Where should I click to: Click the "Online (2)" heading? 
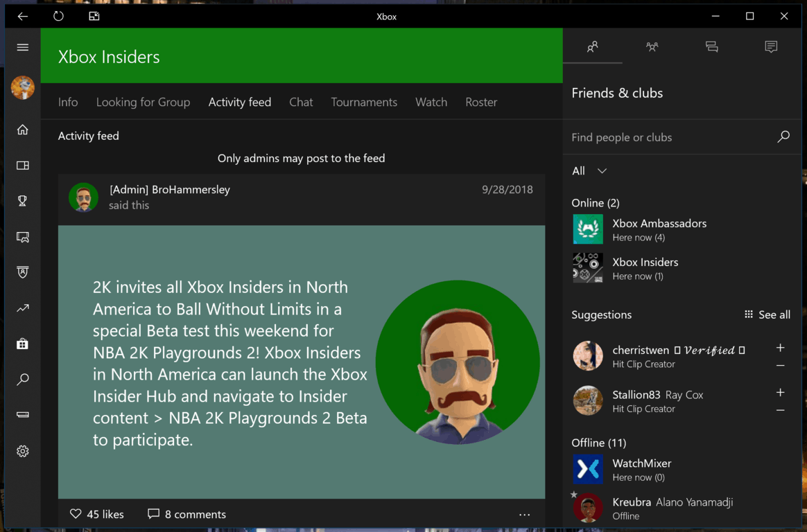point(596,202)
